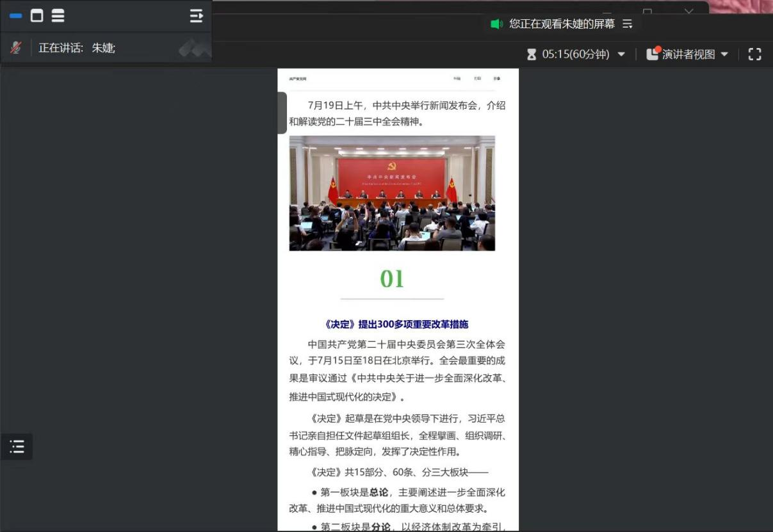The image size is (773, 532).
Task: Click the last page header link
Action: [x=496, y=79]
